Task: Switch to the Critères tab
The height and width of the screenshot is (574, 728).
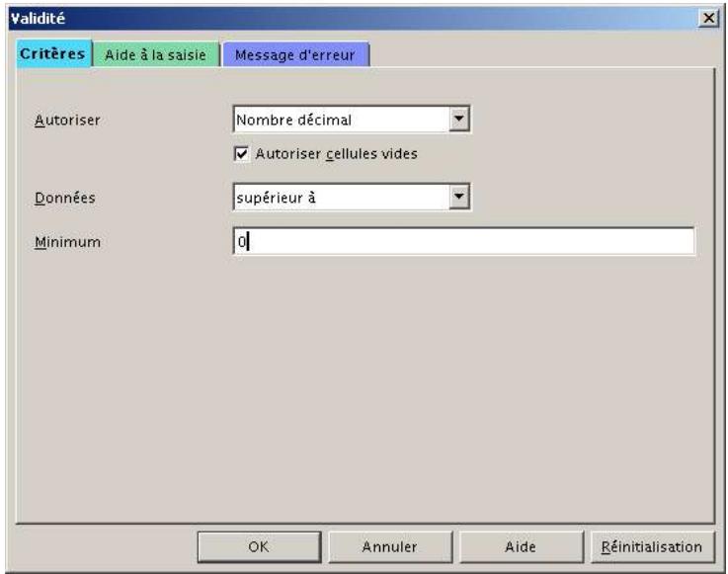Action: click(53, 54)
